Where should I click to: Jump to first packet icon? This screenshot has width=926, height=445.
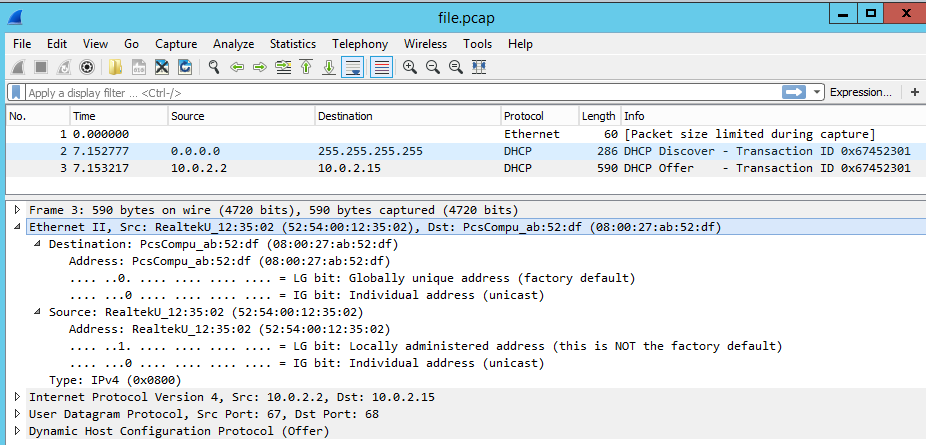coord(306,67)
